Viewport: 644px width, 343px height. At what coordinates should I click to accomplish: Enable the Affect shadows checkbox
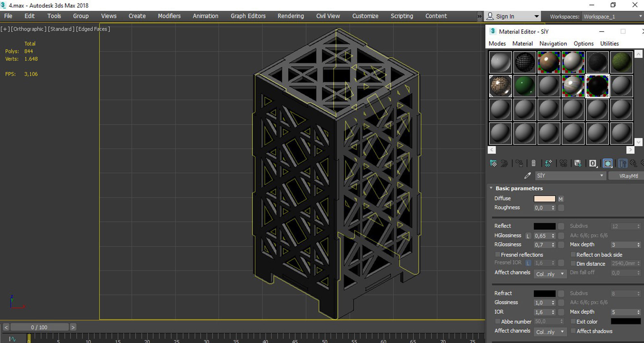click(573, 331)
